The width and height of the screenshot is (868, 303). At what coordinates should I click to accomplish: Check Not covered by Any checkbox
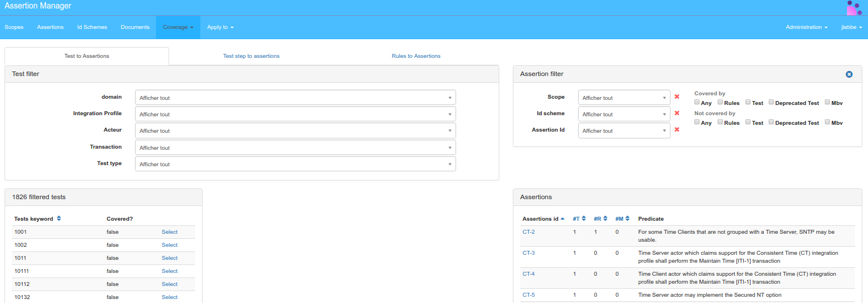[x=697, y=122]
